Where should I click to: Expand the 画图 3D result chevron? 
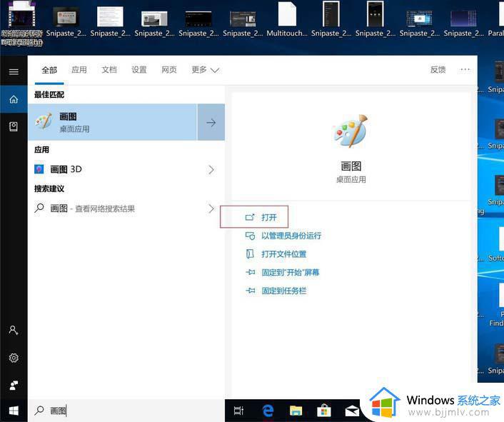(x=211, y=170)
